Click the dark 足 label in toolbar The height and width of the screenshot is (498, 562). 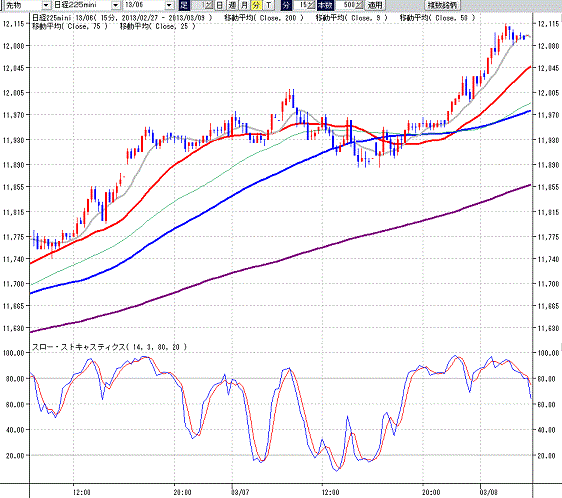[x=184, y=5]
